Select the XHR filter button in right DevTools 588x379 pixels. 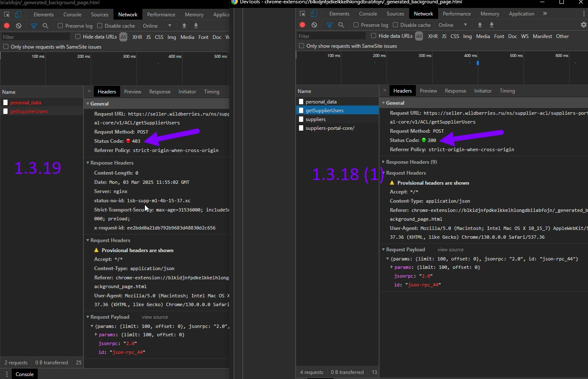click(x=433, y=36)
